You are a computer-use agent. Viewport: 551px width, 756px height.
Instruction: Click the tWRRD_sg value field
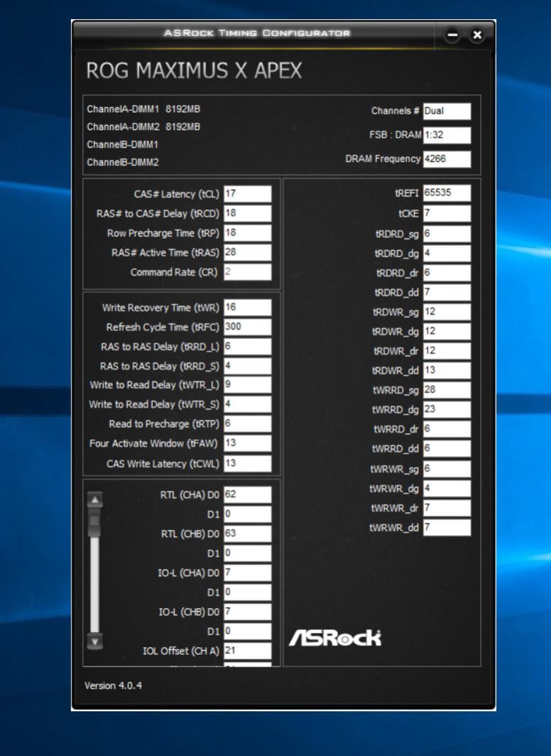pos(447,390)
